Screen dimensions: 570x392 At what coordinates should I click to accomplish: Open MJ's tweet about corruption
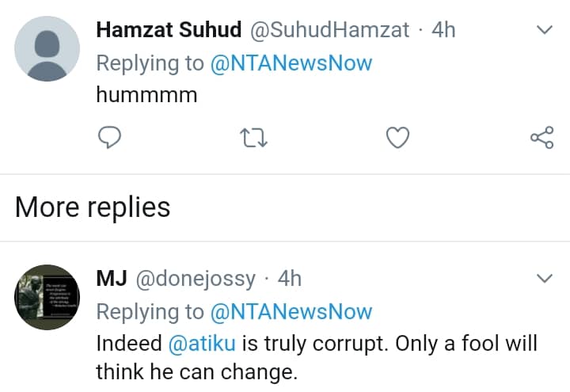pos(317,357)
